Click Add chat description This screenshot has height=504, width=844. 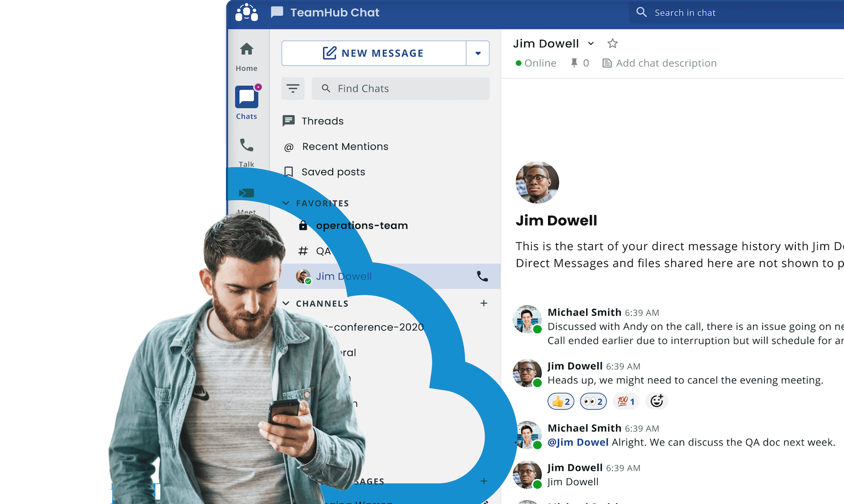click(x=659, y=63)
